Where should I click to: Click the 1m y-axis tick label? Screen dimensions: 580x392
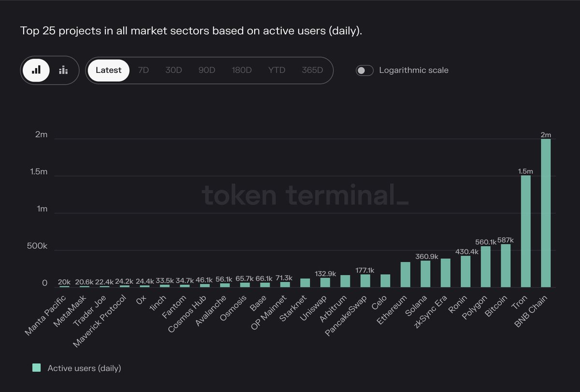click(42, 209)
